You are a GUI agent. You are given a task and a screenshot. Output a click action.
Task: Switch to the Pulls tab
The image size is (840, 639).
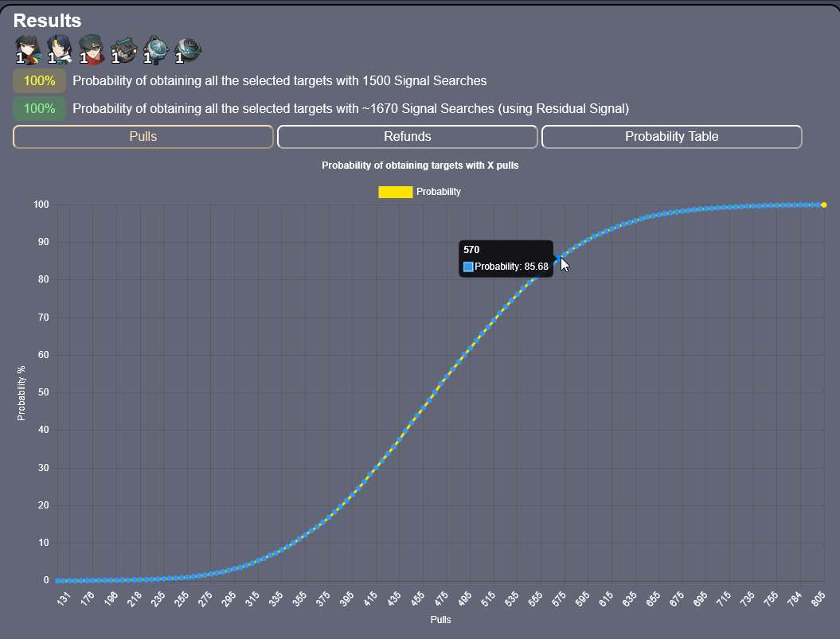(143, 137)
